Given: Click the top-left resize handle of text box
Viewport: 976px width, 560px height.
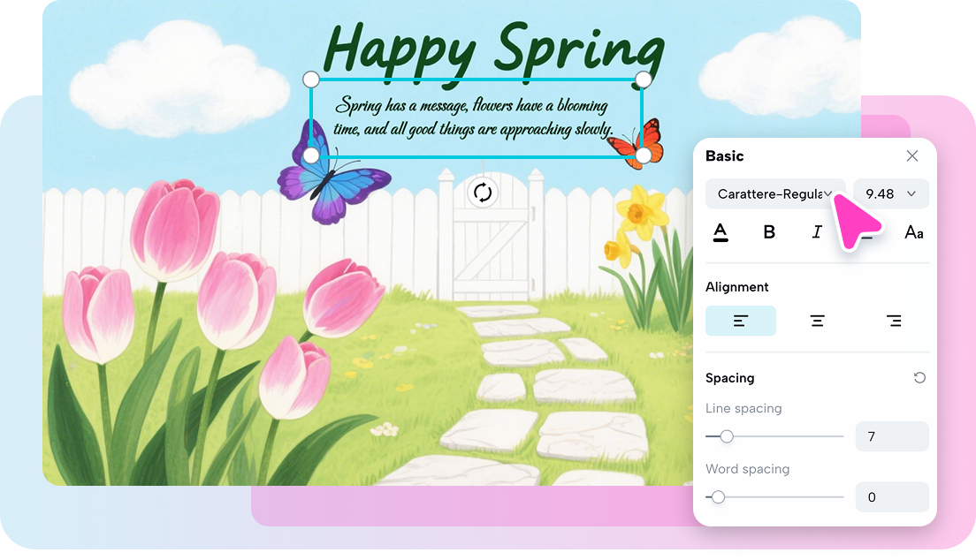Looking at the screenshot, I should tap(311, 79).
